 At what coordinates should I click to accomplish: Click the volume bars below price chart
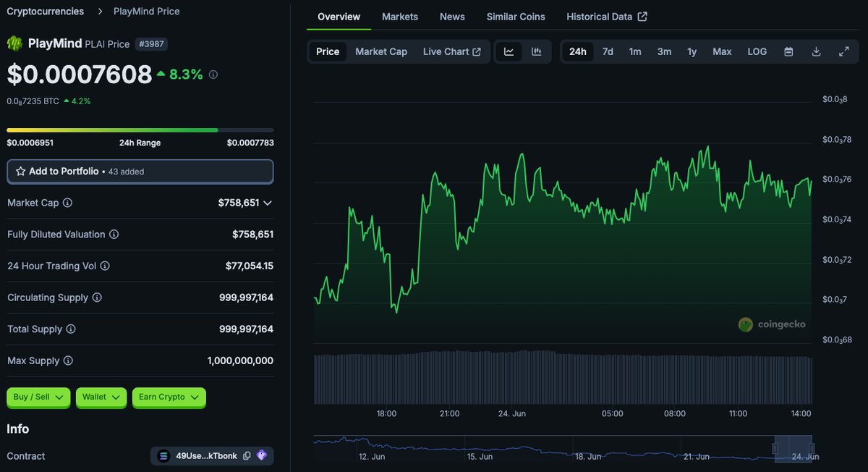pyautogui.click(x=563, y=378)
